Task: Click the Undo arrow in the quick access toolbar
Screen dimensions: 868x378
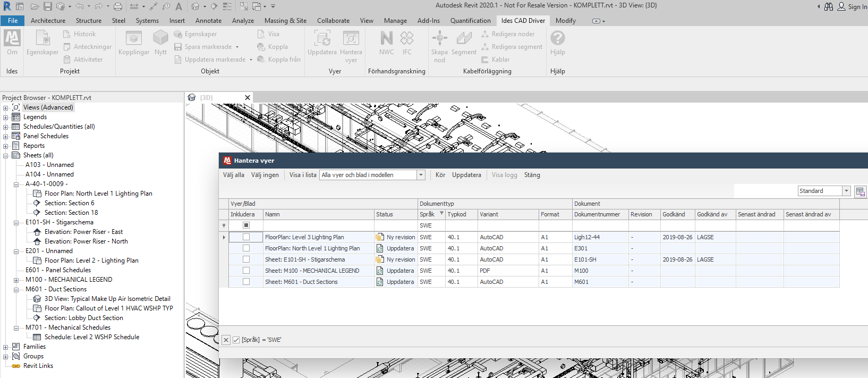Action: 80,6
